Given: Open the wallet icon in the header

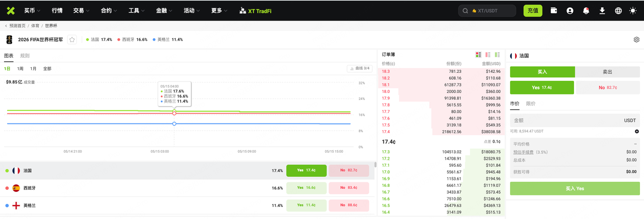Looking at the screenshot, I should click(x=554, y=11).
